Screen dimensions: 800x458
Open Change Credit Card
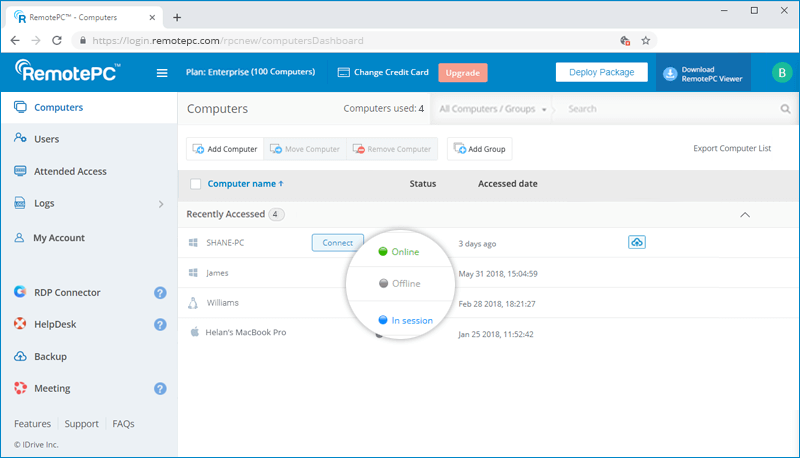(383, 72)
